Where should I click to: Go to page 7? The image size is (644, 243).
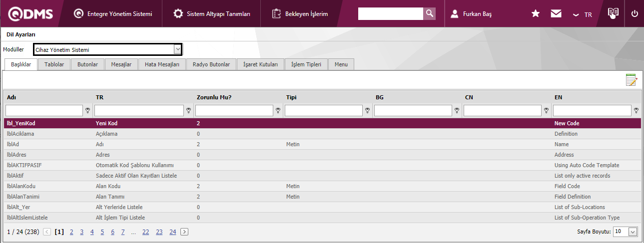coord(123,232)
